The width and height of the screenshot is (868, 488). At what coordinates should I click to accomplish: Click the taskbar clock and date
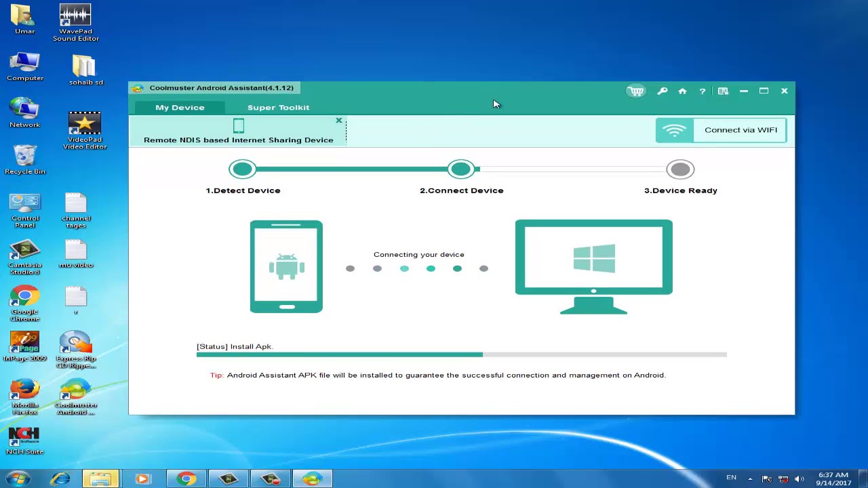coord(833,479)
